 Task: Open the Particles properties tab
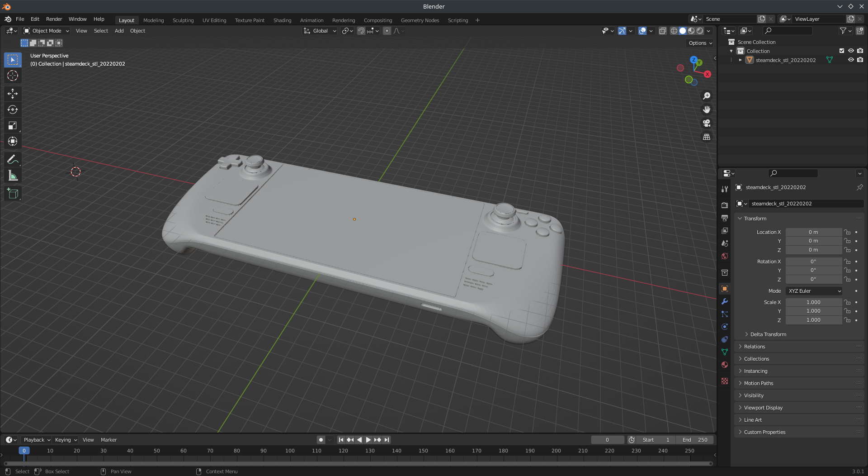[725, 314]
